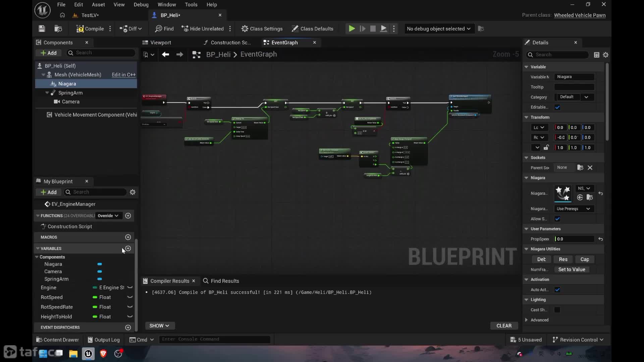Reset PropSpeed to default value
Screen dimensions: 644x362
click(x=601, y=239)
